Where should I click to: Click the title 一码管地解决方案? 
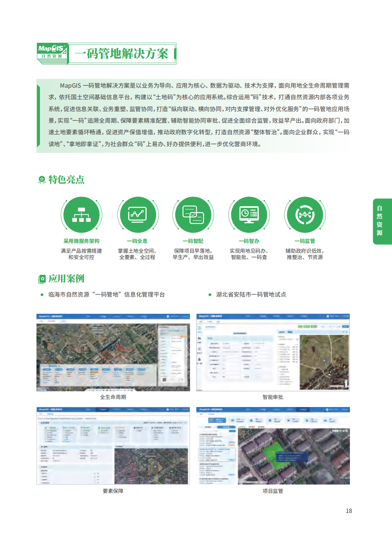pyautogui.click(x=122, y=54)
